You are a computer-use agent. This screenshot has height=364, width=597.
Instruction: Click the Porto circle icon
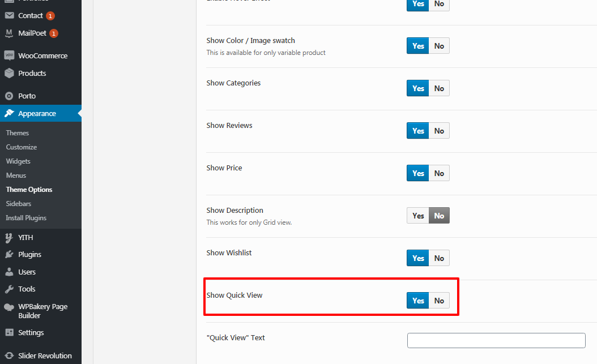pos(9,96)
